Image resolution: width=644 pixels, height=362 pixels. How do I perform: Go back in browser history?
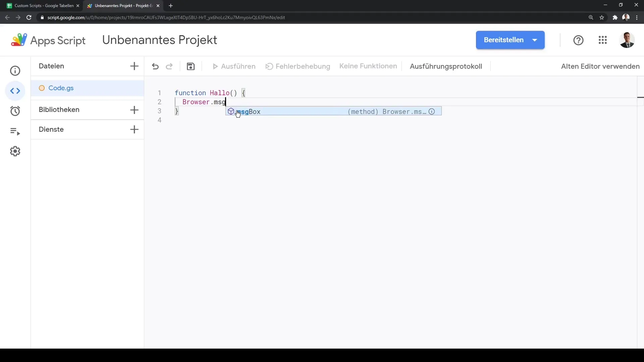pos(7,17)
